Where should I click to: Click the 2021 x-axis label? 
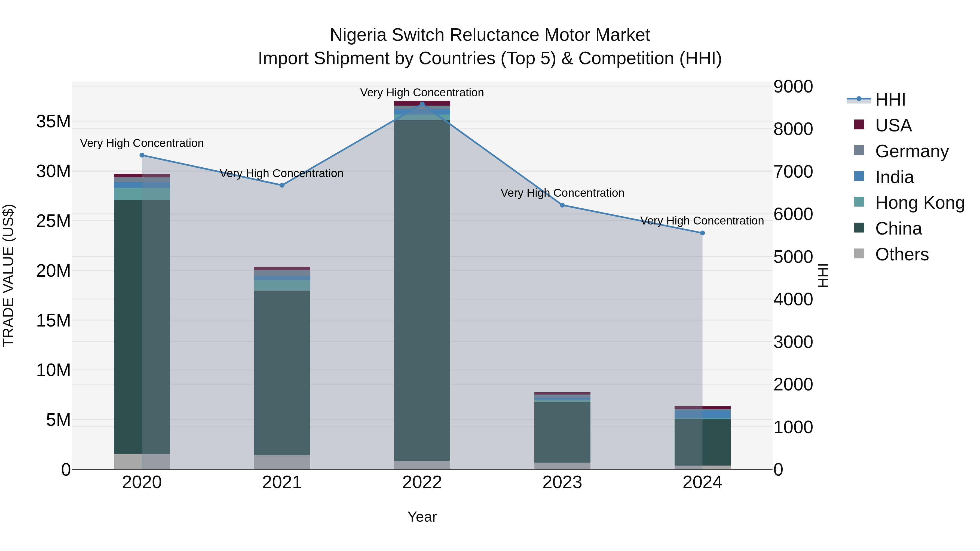[282, 482]
